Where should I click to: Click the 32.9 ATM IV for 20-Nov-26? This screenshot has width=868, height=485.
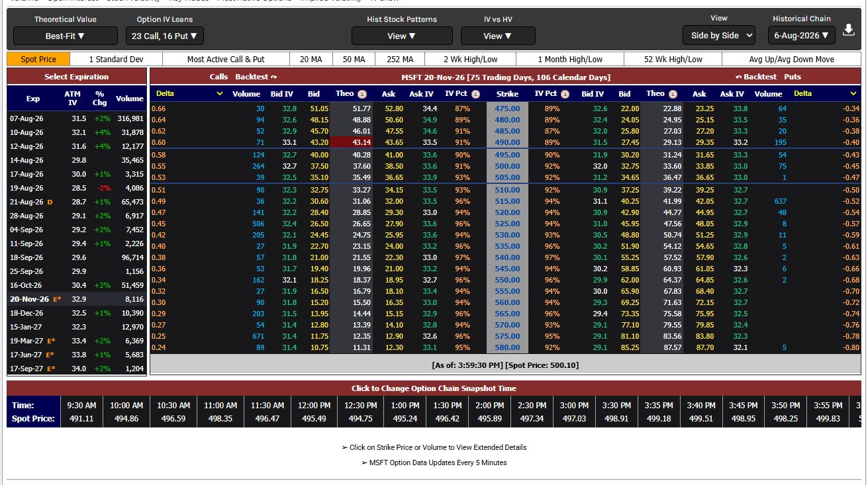coord(79,299)
